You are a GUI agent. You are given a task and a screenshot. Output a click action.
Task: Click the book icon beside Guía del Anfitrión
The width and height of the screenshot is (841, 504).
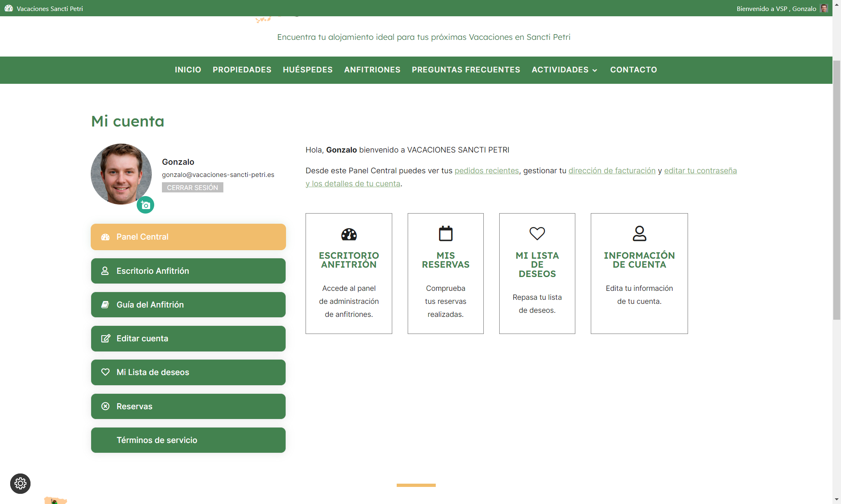click(x=105, y=305)
